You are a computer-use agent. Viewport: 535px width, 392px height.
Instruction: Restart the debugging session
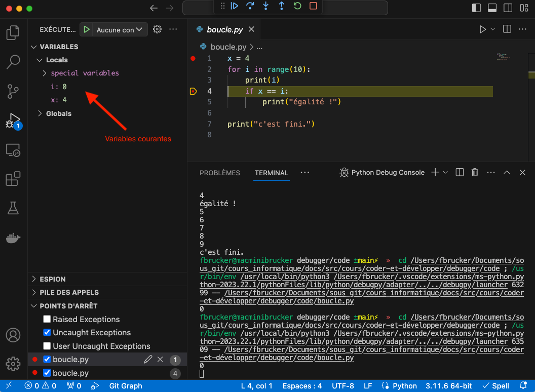tap(297, 6)
